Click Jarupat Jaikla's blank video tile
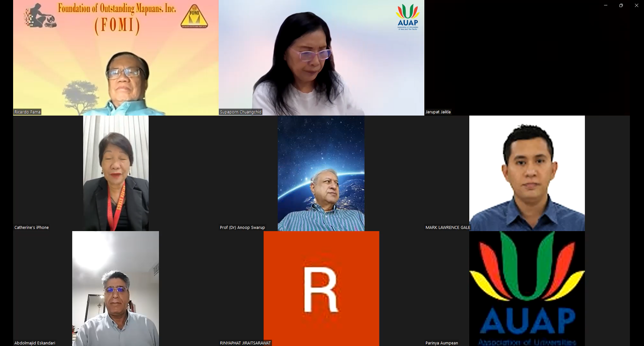This screenshot has height=346, width=644. coord(527,57)
